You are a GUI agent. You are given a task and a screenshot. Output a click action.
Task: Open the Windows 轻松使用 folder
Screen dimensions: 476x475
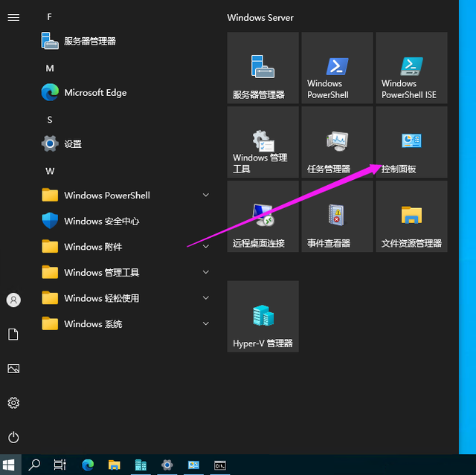click(x=126, y=298)
